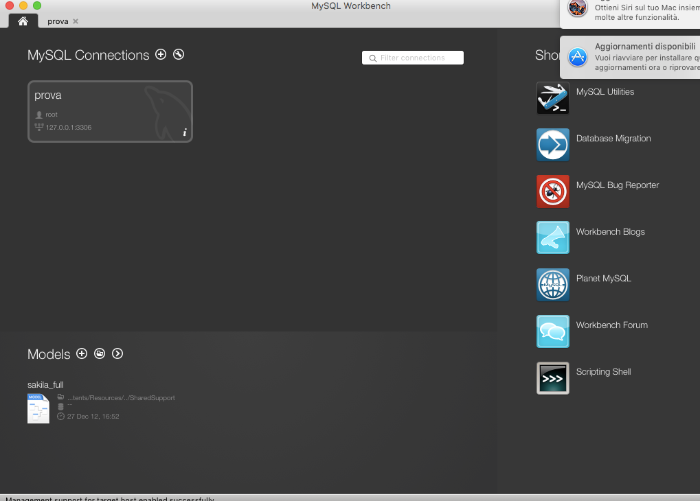This screenshot has width=700, height=501.
Task: Open the Aggiornamenti disponibili notification
Action: (x=630, y=58)
